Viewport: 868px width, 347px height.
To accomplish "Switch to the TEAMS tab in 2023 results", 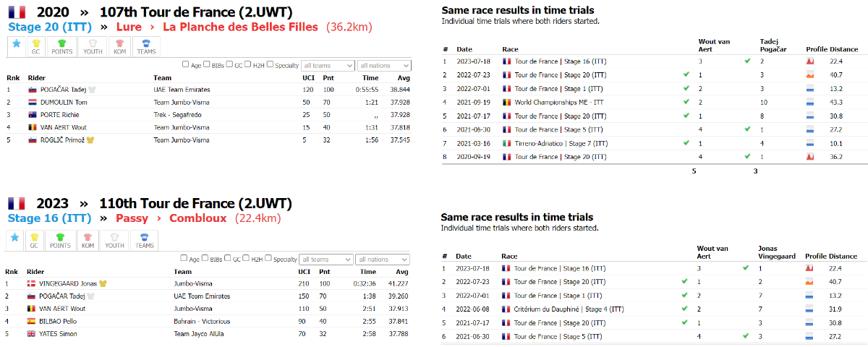I will coord(145,240).
